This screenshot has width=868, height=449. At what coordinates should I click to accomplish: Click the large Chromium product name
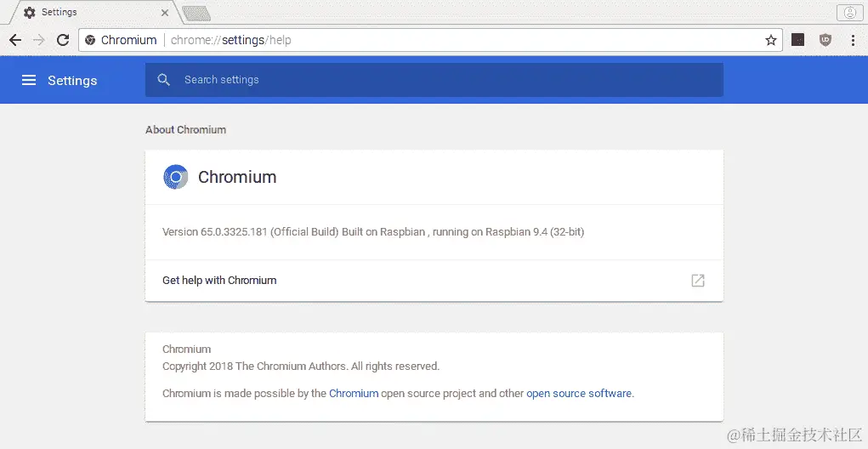(237, 177)
